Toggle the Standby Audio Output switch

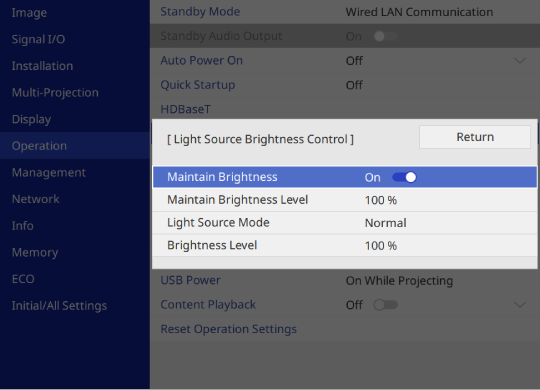[x=386, y=36]
